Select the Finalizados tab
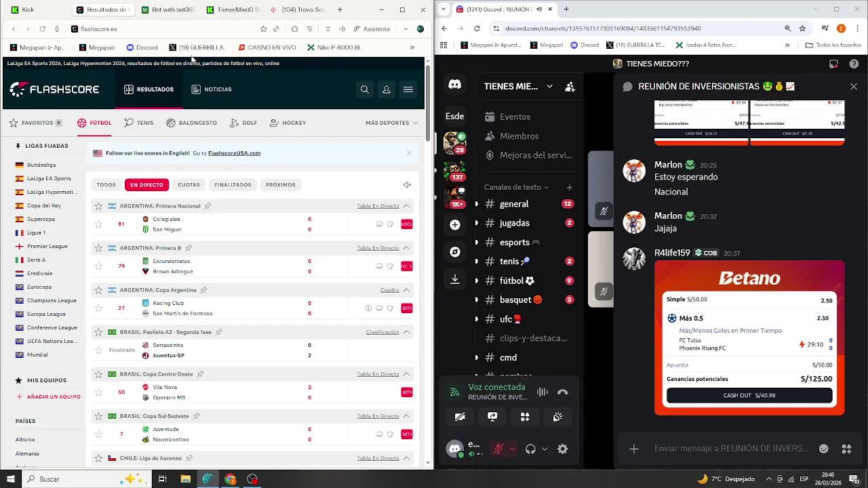This screenshot has height=488, width=868. click(233, 185)
